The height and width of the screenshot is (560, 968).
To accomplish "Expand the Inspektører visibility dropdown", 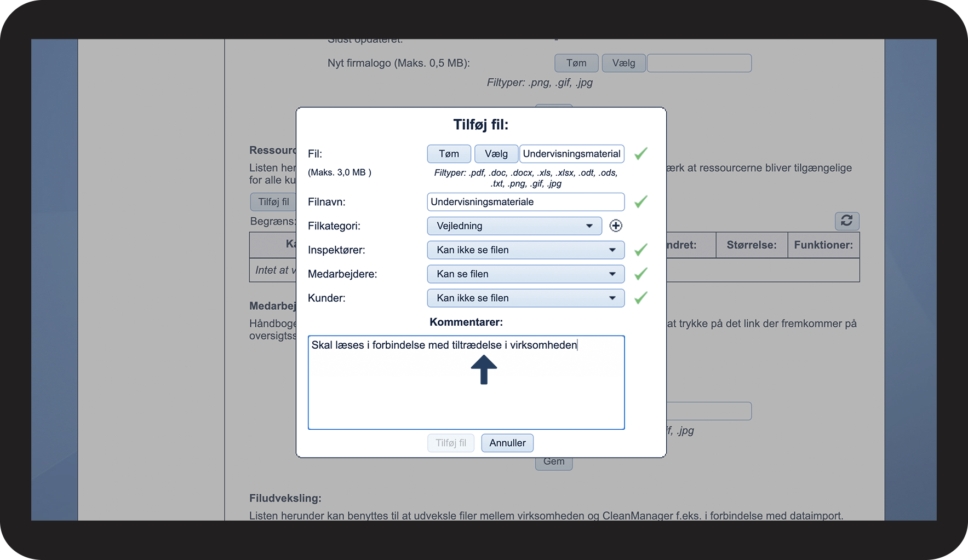I will point(525,250).
